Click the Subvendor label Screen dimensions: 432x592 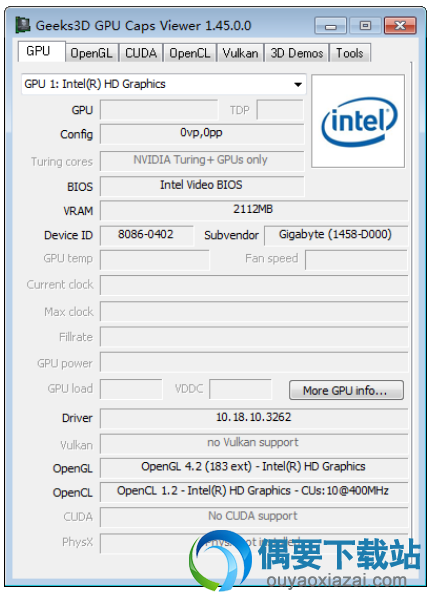pyautogui.click(x=231, y=235)
